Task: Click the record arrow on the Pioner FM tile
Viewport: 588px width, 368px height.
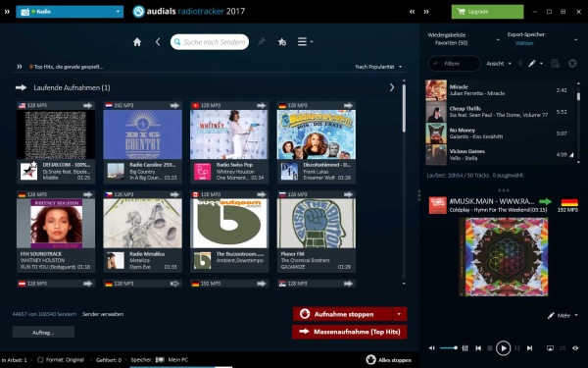Action: click(x=348, y=194)
